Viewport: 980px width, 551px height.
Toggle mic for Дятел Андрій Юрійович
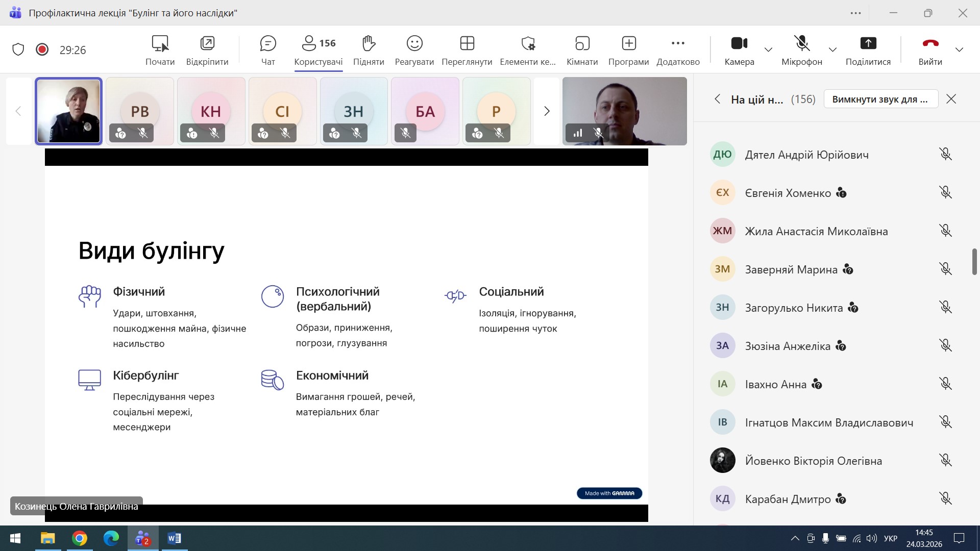coord(945,154)
